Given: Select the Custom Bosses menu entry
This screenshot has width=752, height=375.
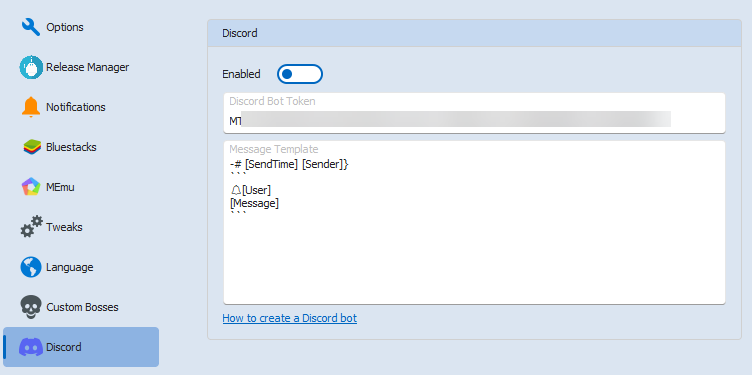Looking at the screenshot, I should (x=81, y=307).
